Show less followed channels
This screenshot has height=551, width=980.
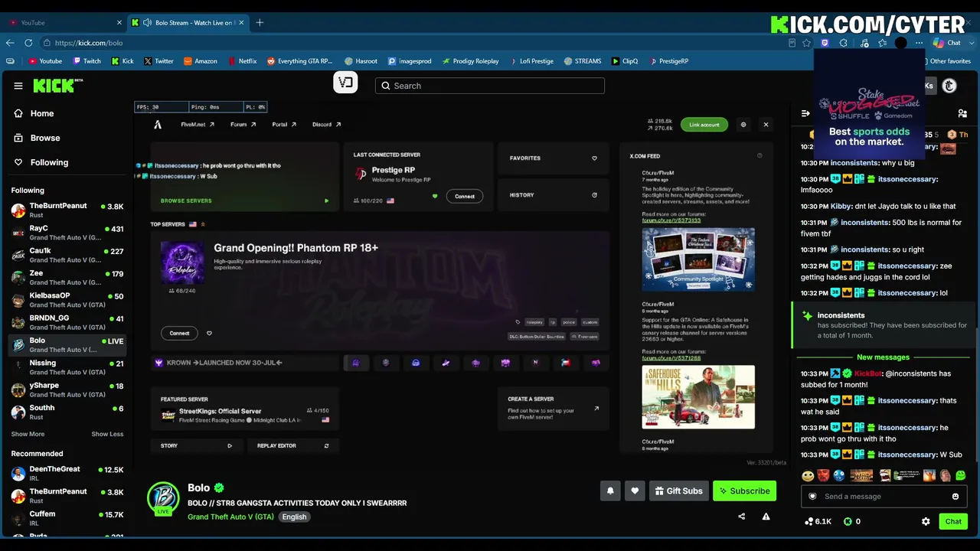(107, 434)
